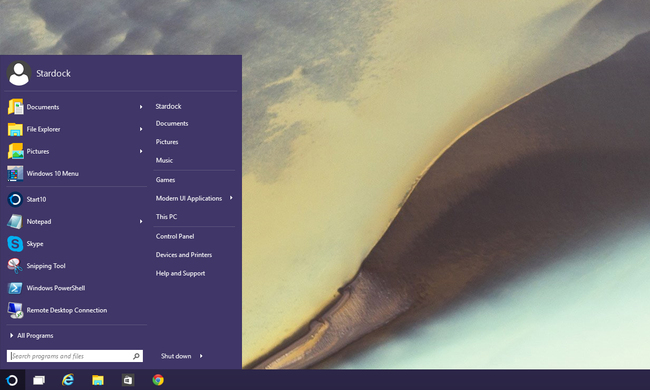Click the Stardock user avatar icon

[19, 73]
